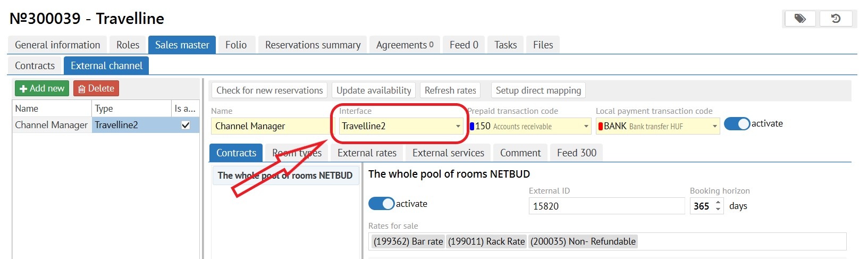
Task: Click the External ID input field
Action: tap(606, 206)
